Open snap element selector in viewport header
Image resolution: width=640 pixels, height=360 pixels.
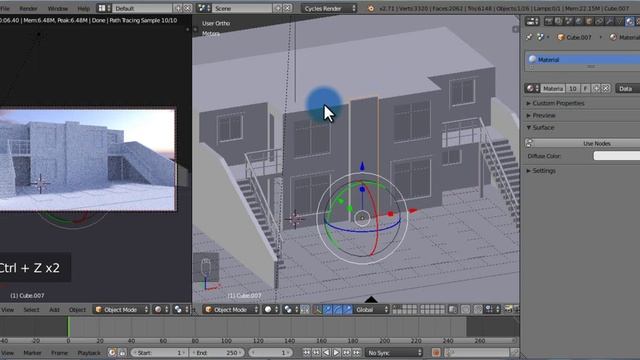point(491,309)
